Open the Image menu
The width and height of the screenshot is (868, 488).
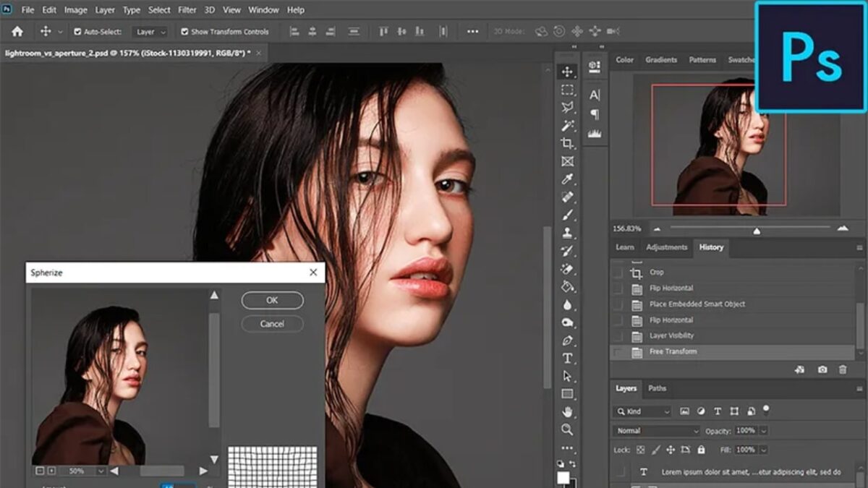[x=76, y=10]
